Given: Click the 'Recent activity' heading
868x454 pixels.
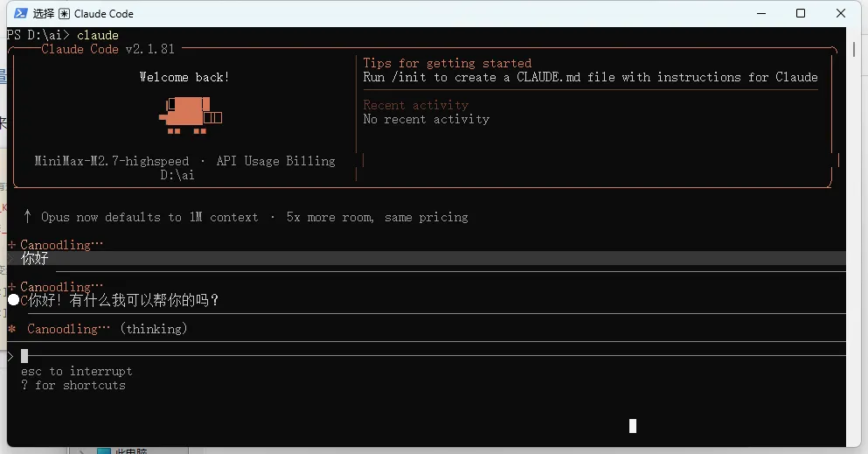Looking at the screenshot, I should point(416,105).
